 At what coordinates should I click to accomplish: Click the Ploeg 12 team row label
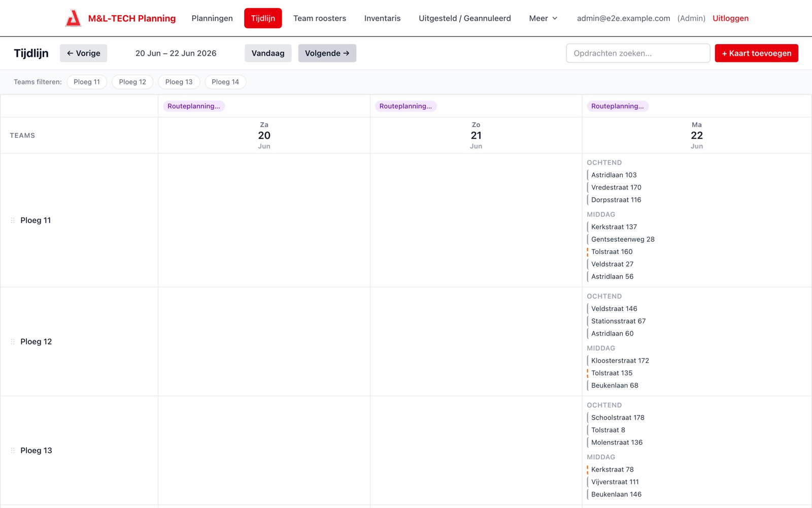[36, 342]
